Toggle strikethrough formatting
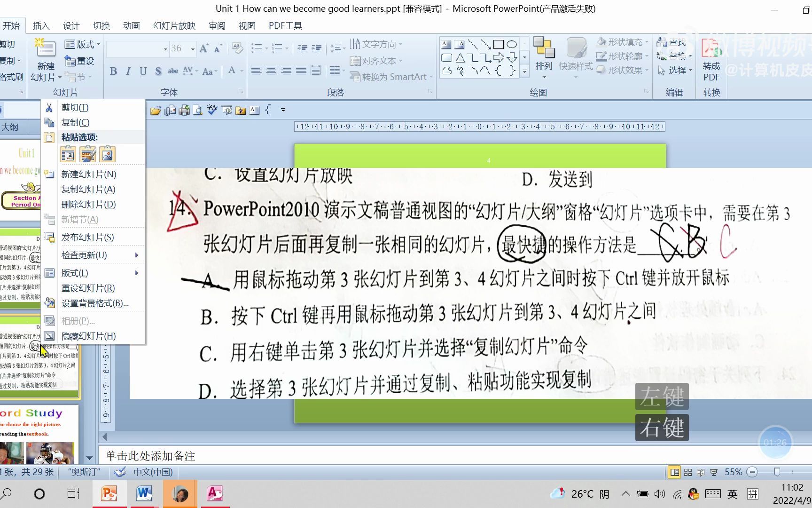The image size is (812, 508). click(x=173, y=71)
